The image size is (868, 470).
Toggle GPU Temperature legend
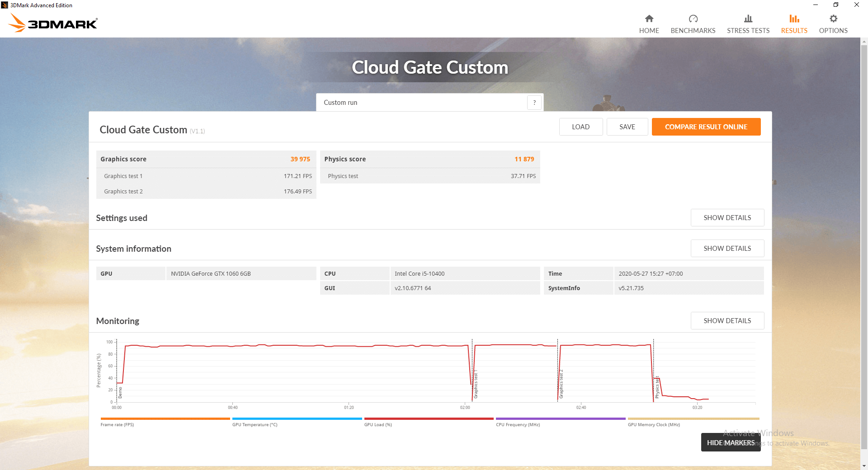click(x=297, y=422)
